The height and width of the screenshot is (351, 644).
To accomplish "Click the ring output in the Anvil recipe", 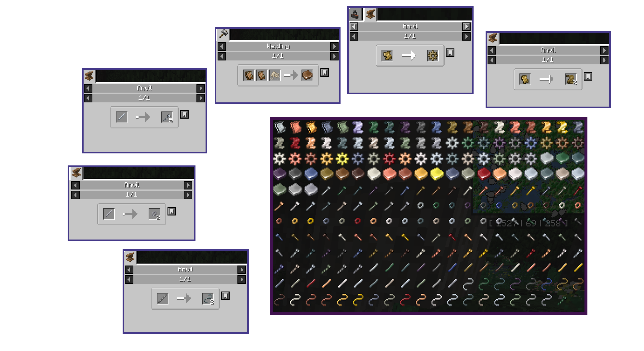I will coord(154,214).
